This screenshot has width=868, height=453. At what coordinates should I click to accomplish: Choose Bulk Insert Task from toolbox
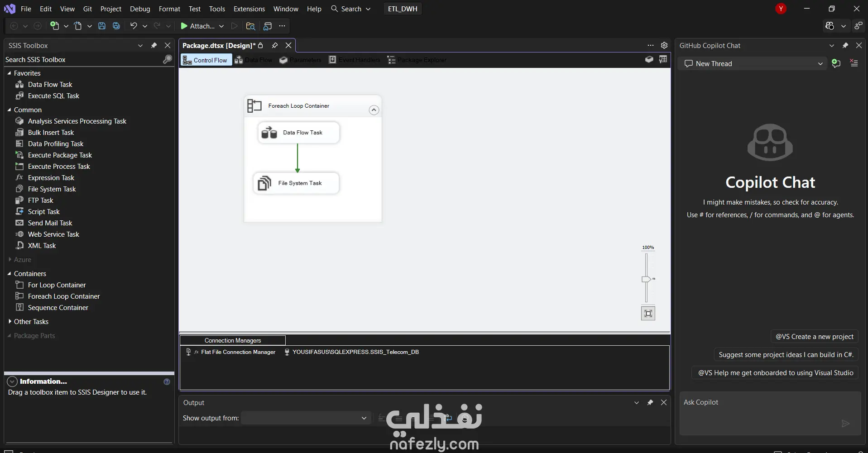point(51,133)
